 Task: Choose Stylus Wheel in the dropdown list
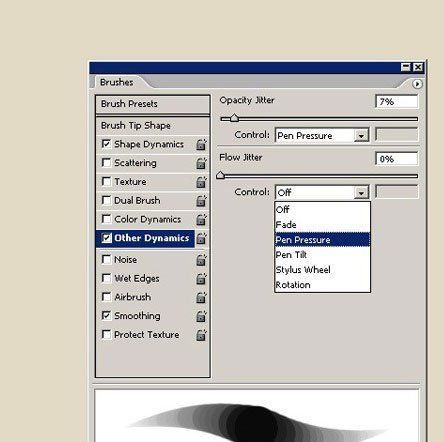322,270
